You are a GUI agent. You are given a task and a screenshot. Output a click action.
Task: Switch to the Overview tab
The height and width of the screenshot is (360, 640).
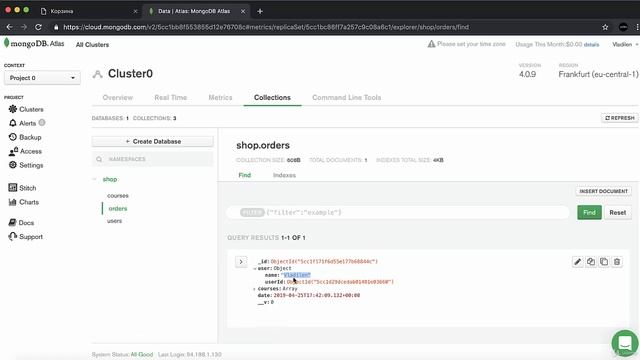pyautogui.click(x=118, y=98)
